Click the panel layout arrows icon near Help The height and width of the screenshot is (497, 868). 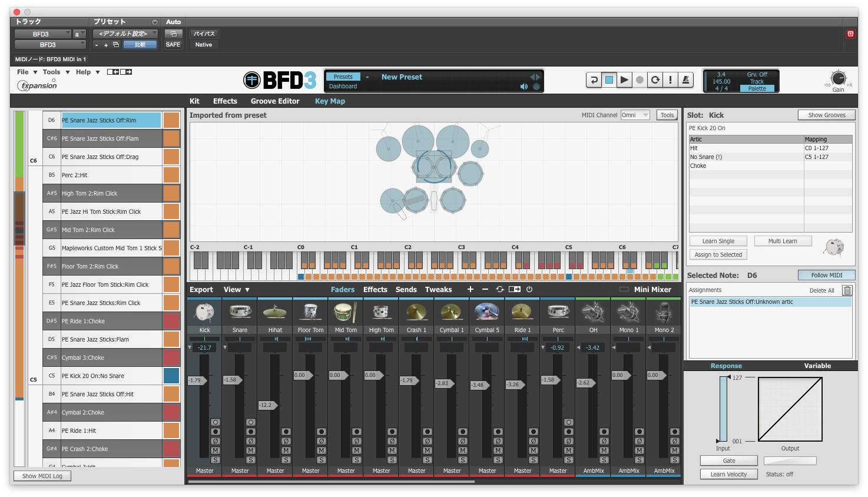point(120,72)
